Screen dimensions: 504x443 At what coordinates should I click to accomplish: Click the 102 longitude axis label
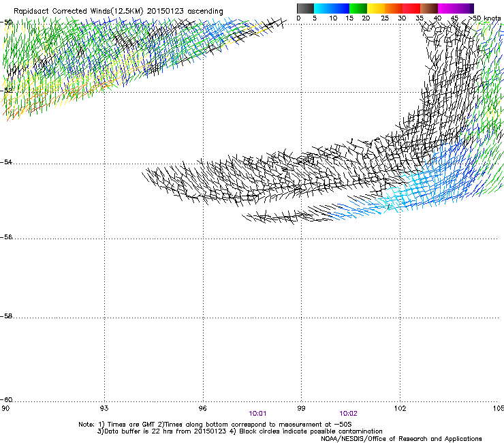tap(400, 408)
